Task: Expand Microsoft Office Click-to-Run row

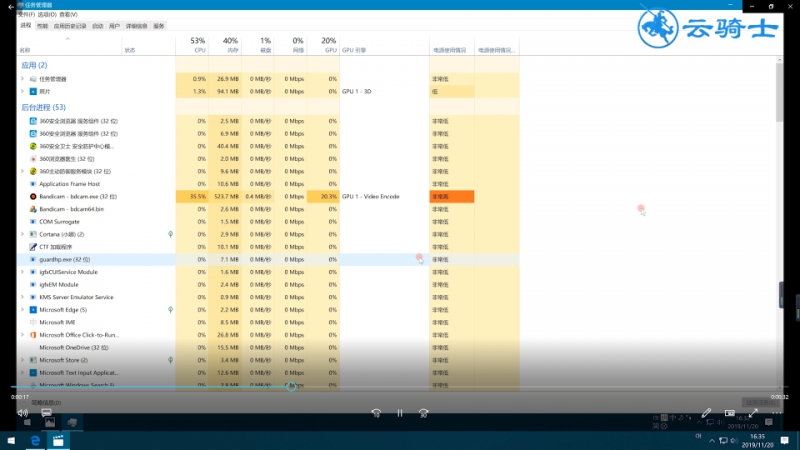Action: pos(22,335)
